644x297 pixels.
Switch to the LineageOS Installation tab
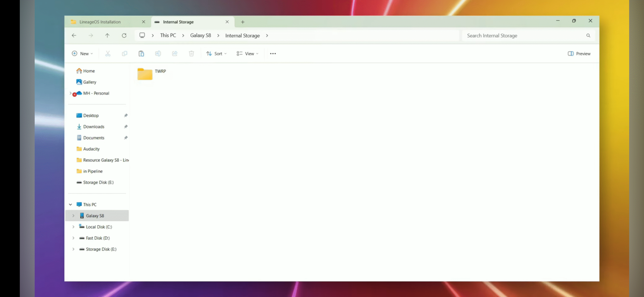tap(100, 22)
